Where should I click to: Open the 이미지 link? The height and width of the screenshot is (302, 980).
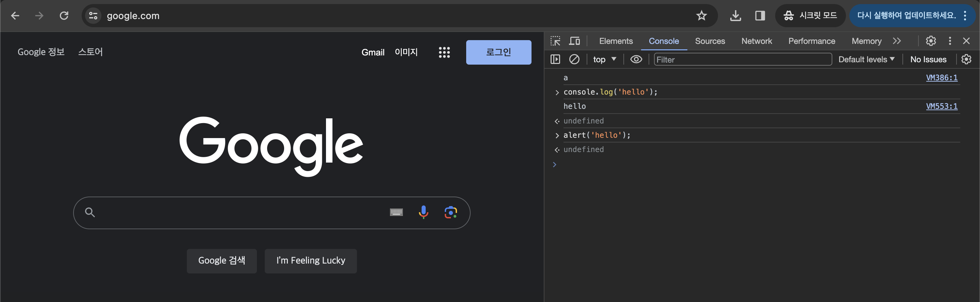tap(406, 52)
